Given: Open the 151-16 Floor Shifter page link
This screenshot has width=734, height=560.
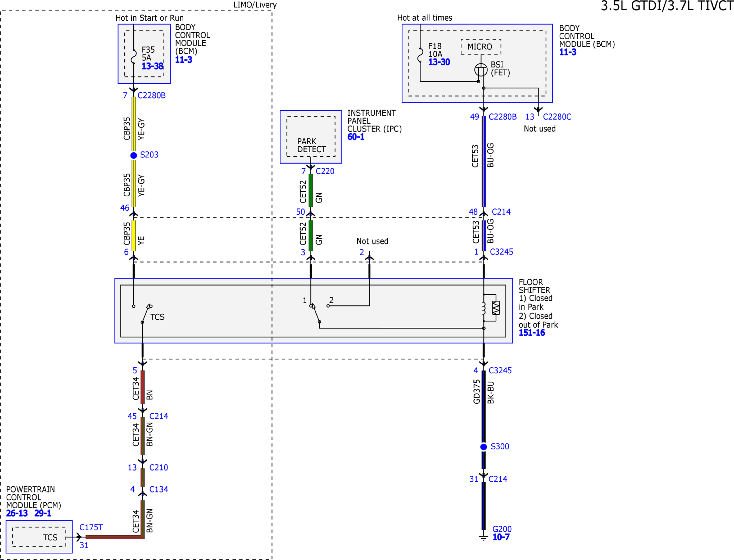Looking at the screenshot, I should click(532, 333).
